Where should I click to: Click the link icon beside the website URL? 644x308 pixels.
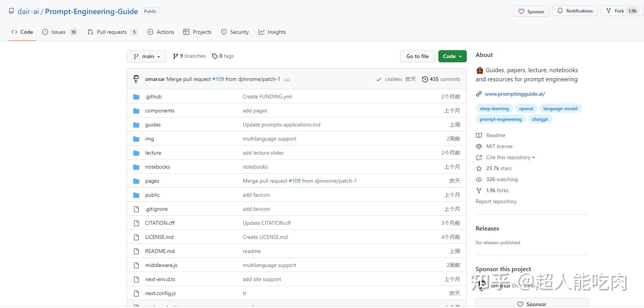click(x=479, y=94)
